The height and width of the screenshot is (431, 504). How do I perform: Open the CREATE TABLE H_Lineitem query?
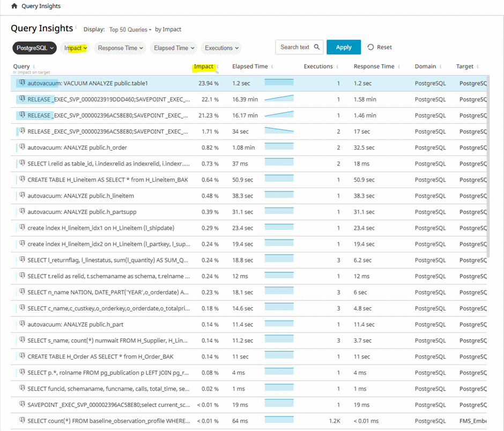click(108, 180)
